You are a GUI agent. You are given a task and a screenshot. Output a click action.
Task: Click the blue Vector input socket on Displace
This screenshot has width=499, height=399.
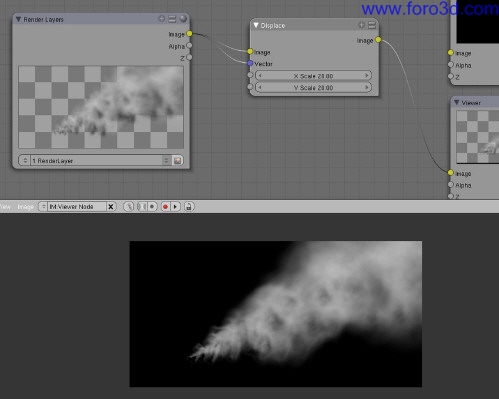pos(250,63)
